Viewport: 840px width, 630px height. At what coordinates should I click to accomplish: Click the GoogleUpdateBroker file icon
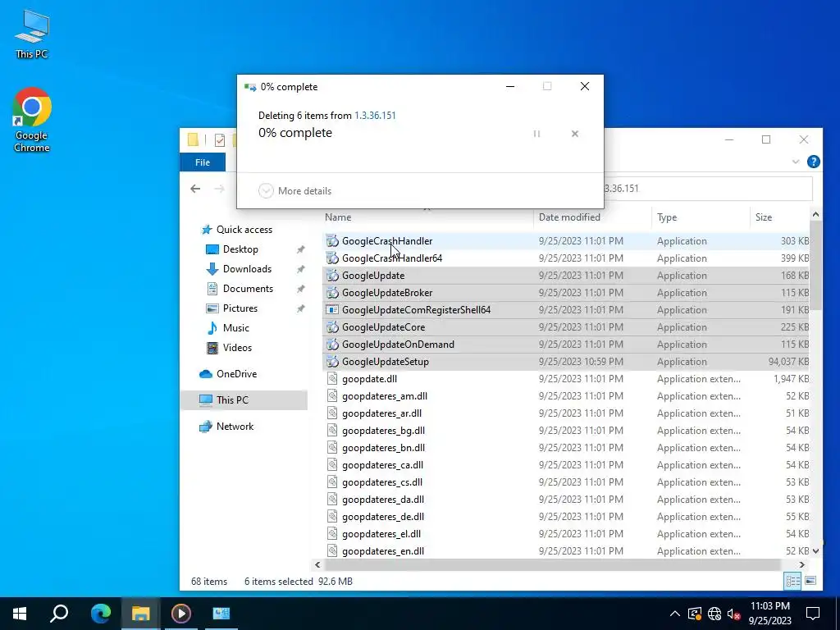(332, 293)
